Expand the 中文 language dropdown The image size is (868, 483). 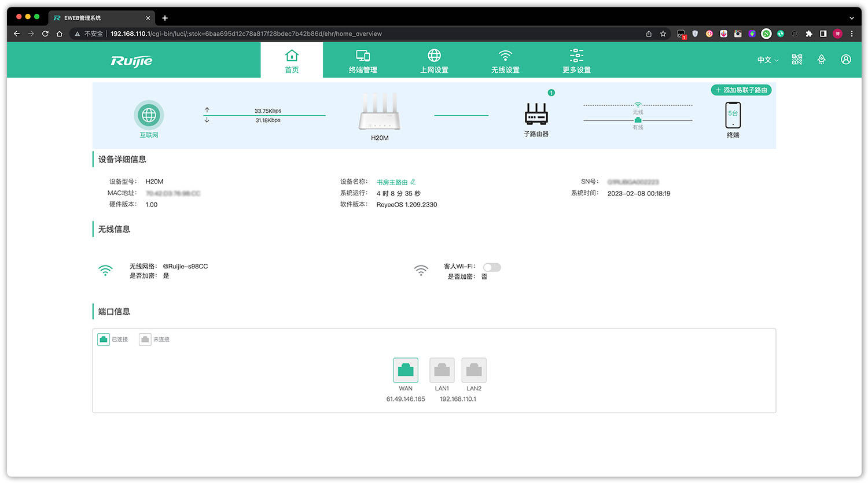coord(768,60)
